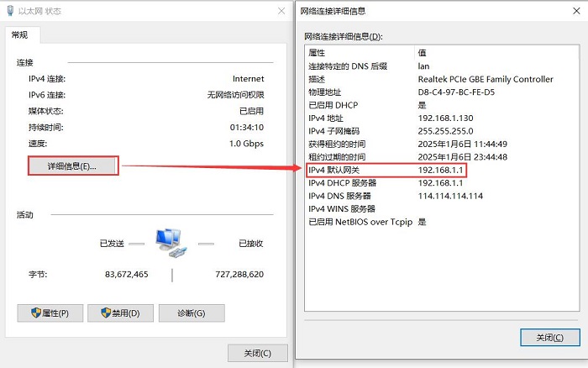Click speed value 1.0 Gbps
The height and width of the screenshot is (368, 588).
pyautogui.click(x=246, y=144)
